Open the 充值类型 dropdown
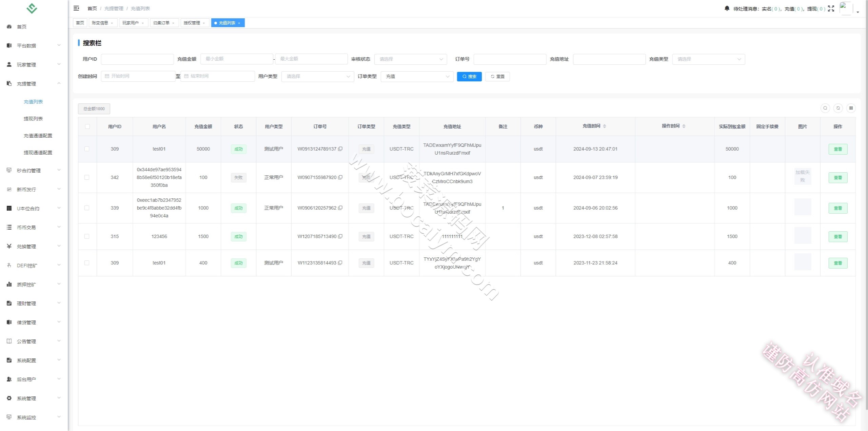 709,59
